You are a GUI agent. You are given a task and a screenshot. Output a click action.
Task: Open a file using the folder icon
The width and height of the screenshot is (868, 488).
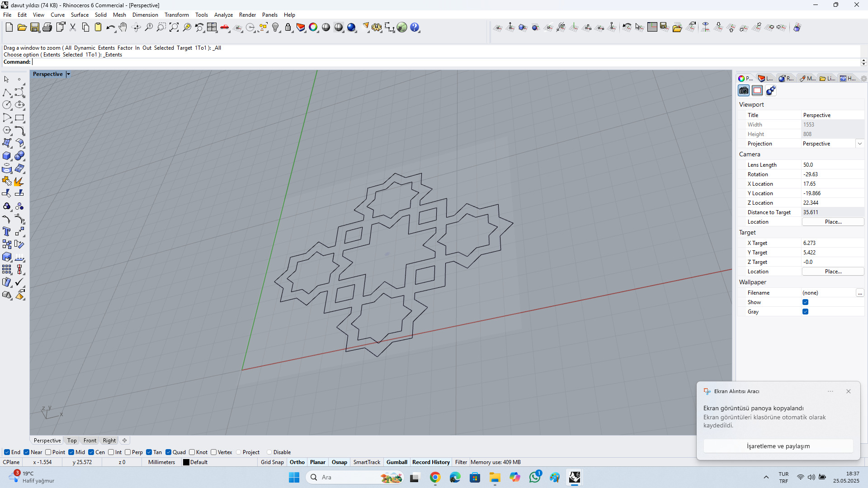(22, 28)
